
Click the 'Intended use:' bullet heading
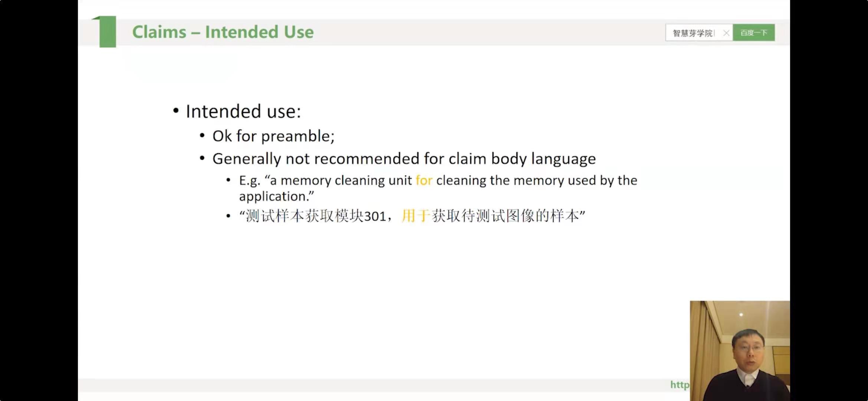(x=243, y=111)
